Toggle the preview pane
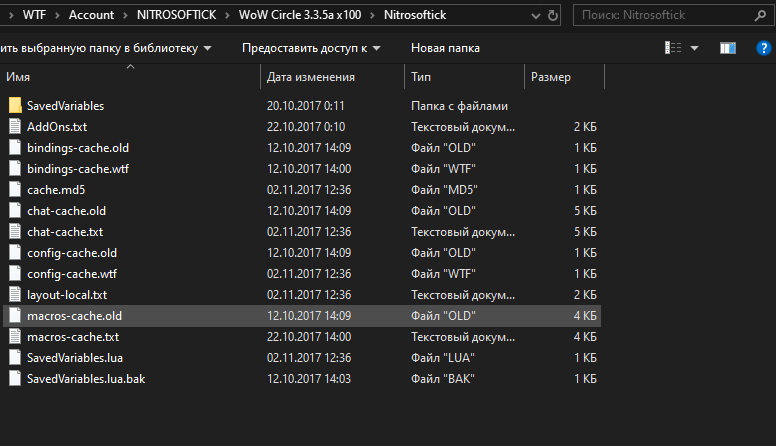The width and height of the screenshot is (776, 446). (x=728, y=48)
